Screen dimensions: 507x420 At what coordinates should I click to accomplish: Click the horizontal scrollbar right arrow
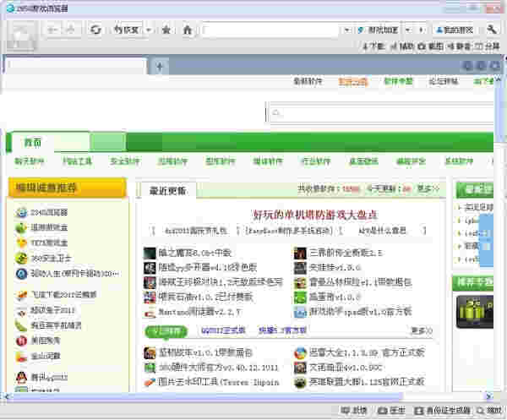[489, 395]
